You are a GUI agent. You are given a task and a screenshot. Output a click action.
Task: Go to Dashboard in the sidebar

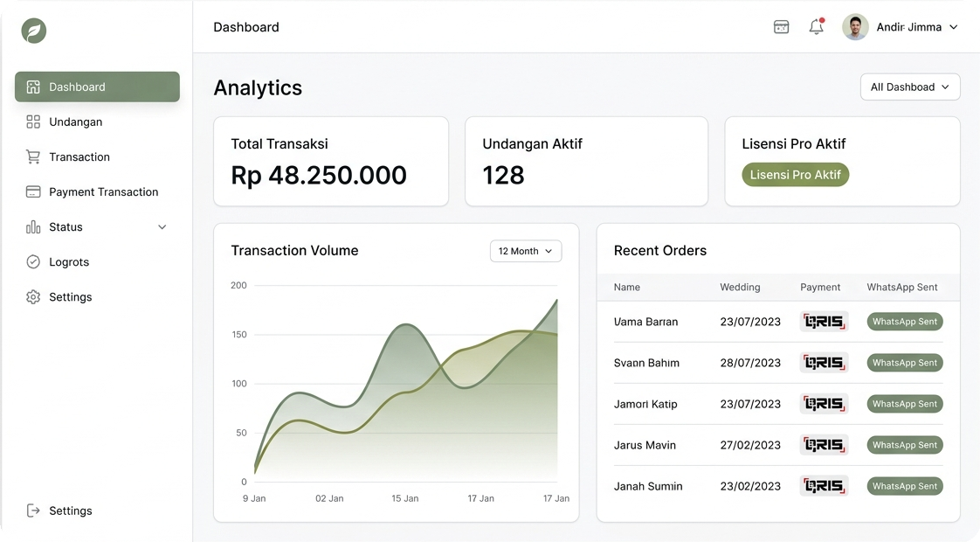tap(98, 87)
